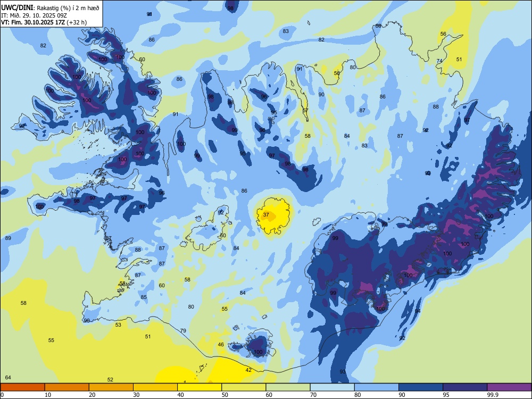
Task: Pick the 20–30 amber legend swatch
Action: (x=111, y=387)
